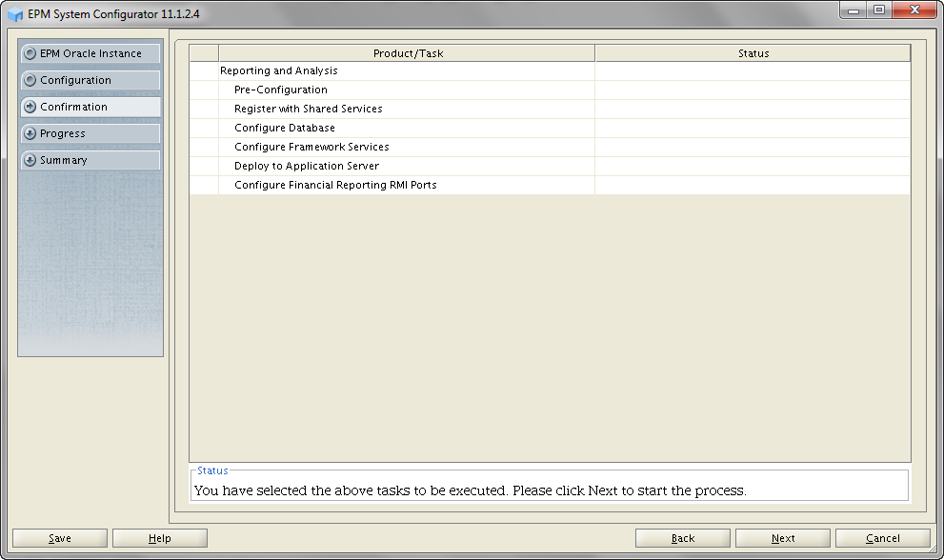Close the EPM System Configurator window
This screenshot has width=944, height=560.
tap(914, 10)
